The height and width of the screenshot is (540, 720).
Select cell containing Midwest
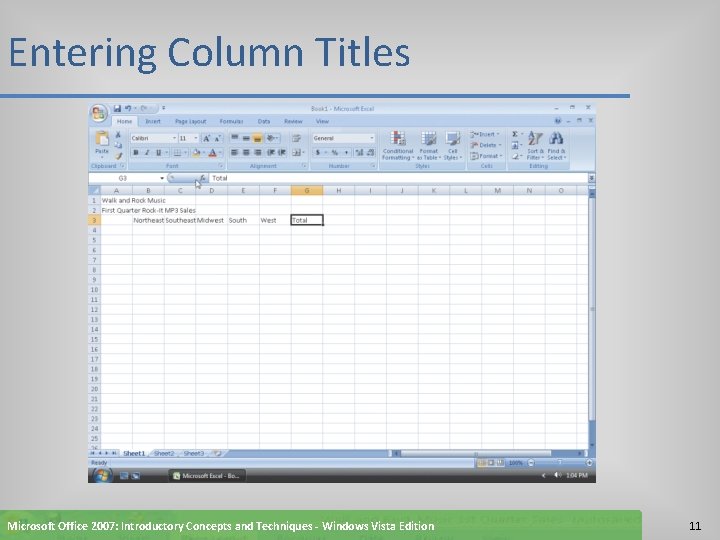(211, 220)
